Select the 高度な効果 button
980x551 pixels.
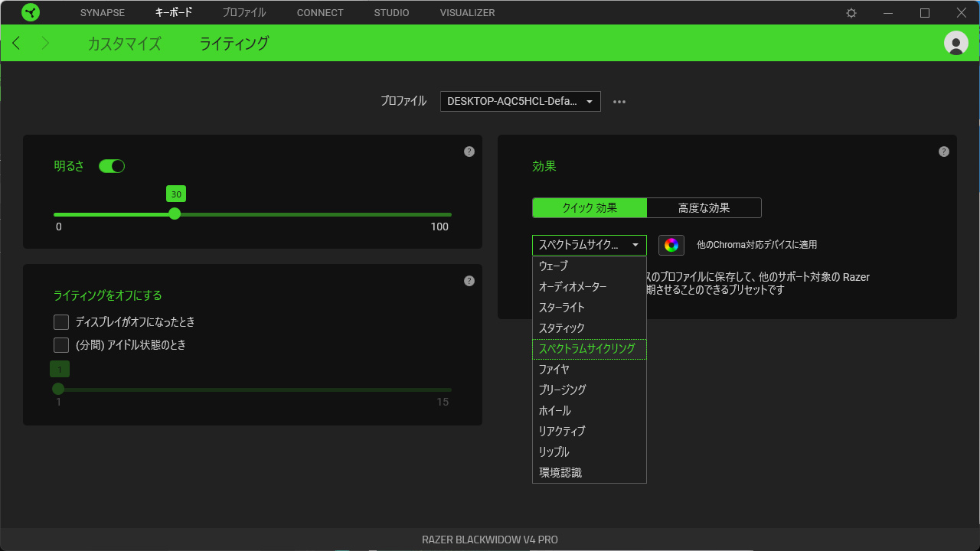pos(704,208)
